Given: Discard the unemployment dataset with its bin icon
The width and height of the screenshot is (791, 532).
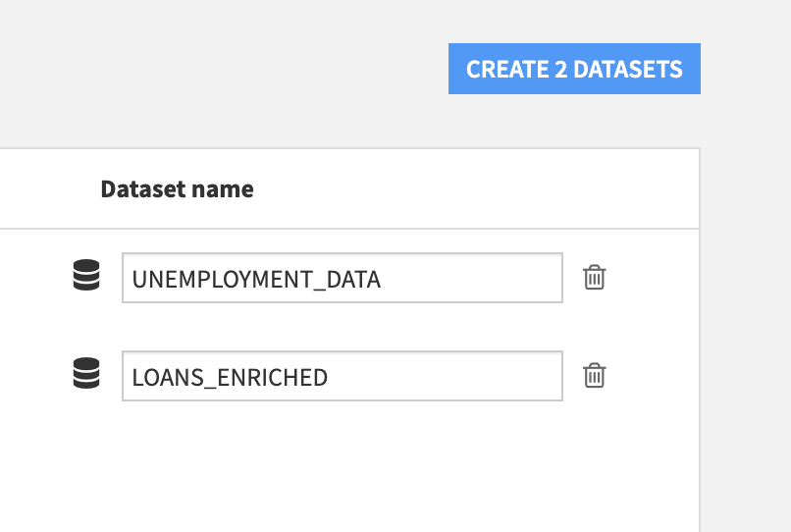Looking at the screenshot, I should click(595, 278).
